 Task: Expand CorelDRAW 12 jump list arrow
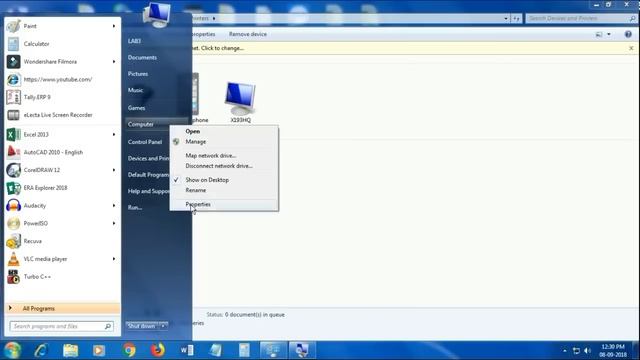pos(114,170)
